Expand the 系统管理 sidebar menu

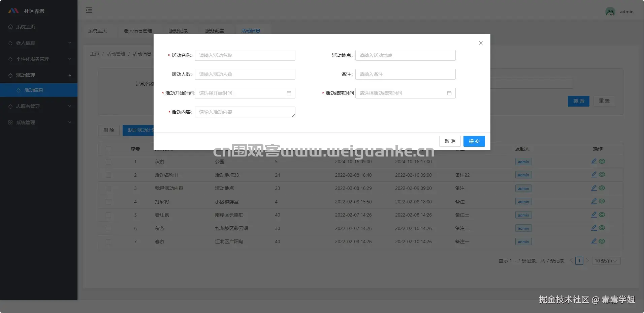(39, 122)
